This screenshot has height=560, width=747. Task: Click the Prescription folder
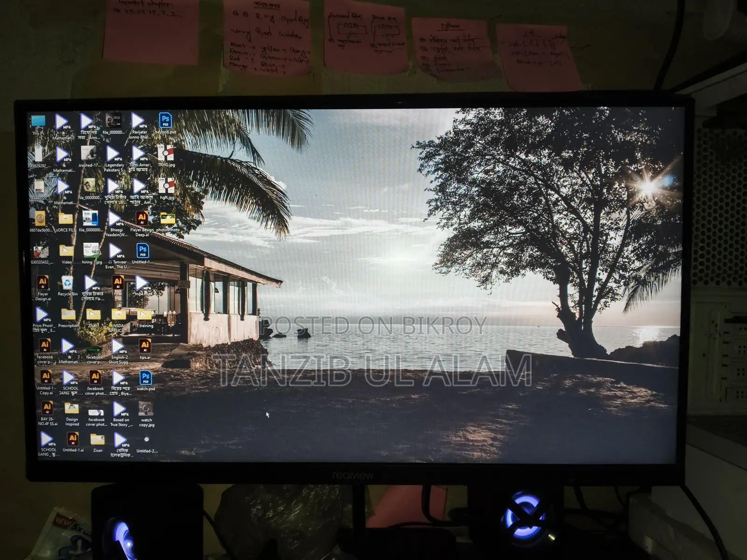click(68, 318)
